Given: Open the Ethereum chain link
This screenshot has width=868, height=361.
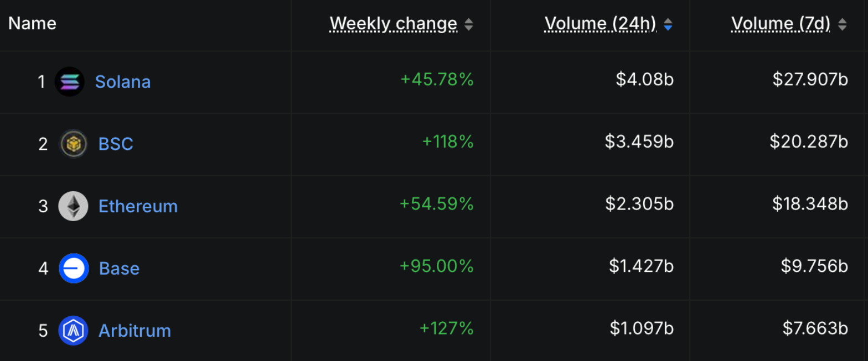Looking at the screenshot, I should point(138,206).
